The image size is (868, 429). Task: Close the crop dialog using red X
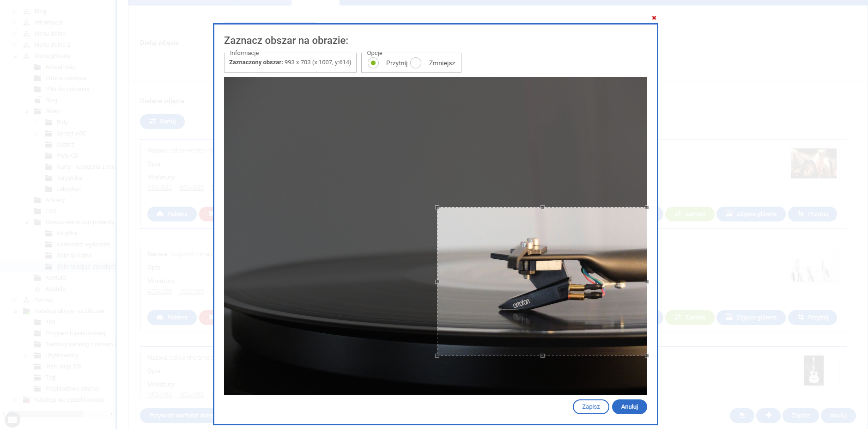tap(654, 18)
